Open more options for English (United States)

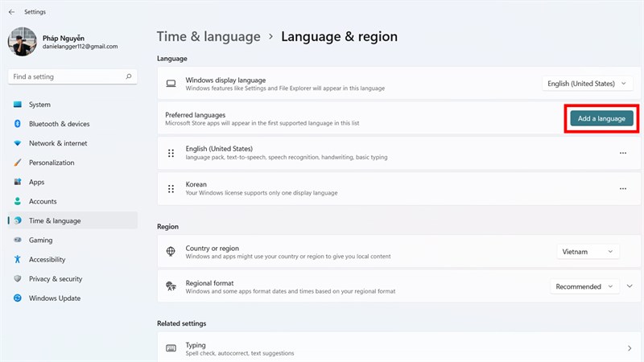(622, 153)
